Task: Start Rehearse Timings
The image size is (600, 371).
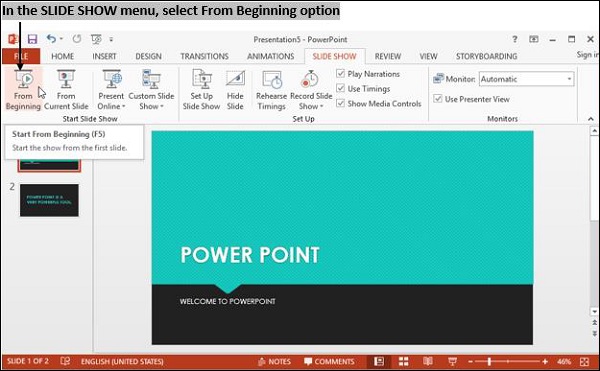Action: [271, 90]
